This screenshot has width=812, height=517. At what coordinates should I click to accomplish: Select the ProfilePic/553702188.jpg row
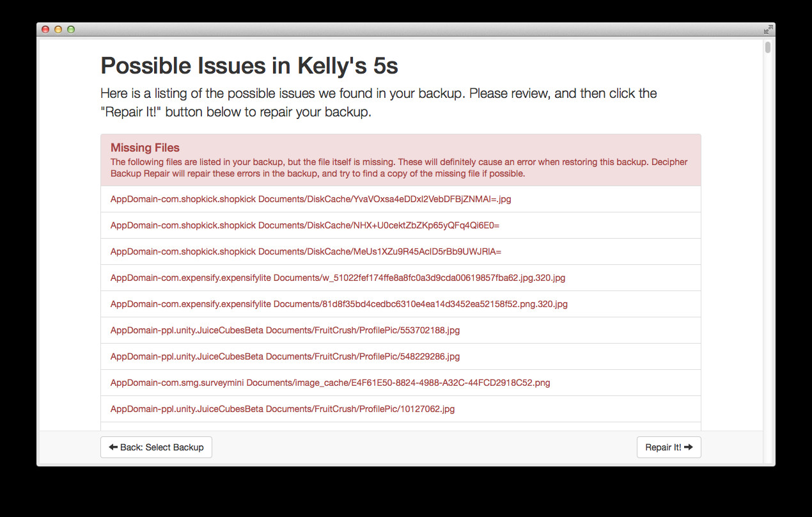(x=401, y=330)
